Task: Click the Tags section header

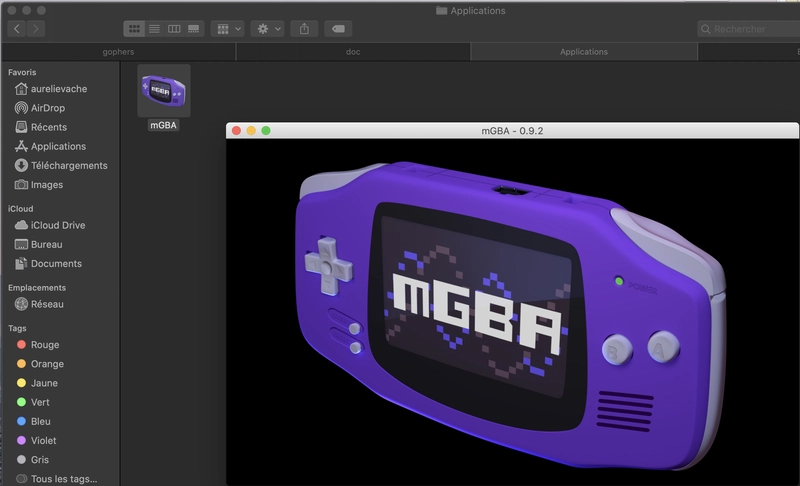Action: coord(17,328)
